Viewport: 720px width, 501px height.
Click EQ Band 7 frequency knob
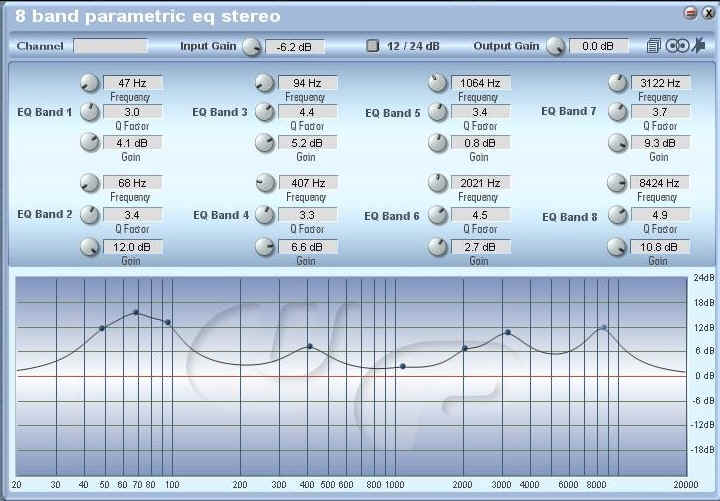618,83
